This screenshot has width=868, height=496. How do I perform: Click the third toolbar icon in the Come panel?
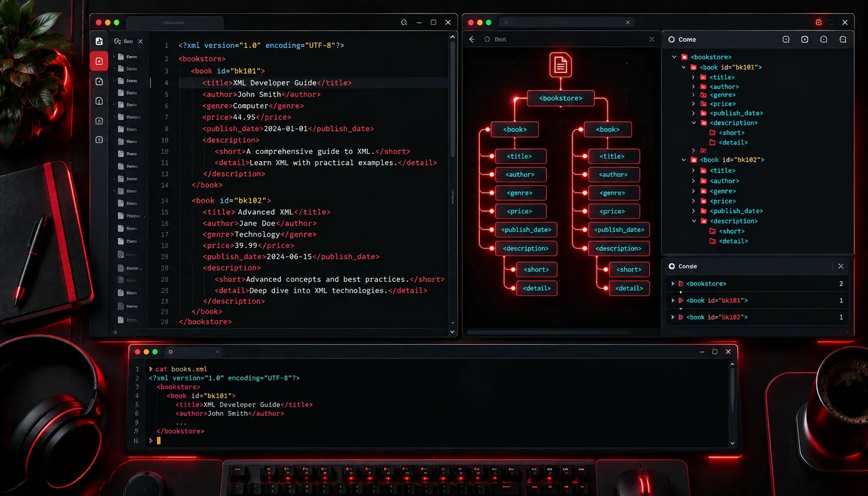click(x=824, y=39)
